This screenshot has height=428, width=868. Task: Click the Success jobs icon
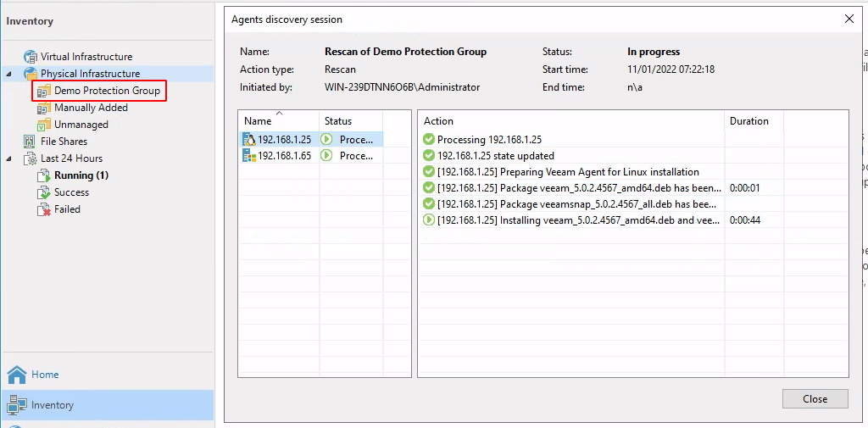pyautogui.click(x=44, y=192)
